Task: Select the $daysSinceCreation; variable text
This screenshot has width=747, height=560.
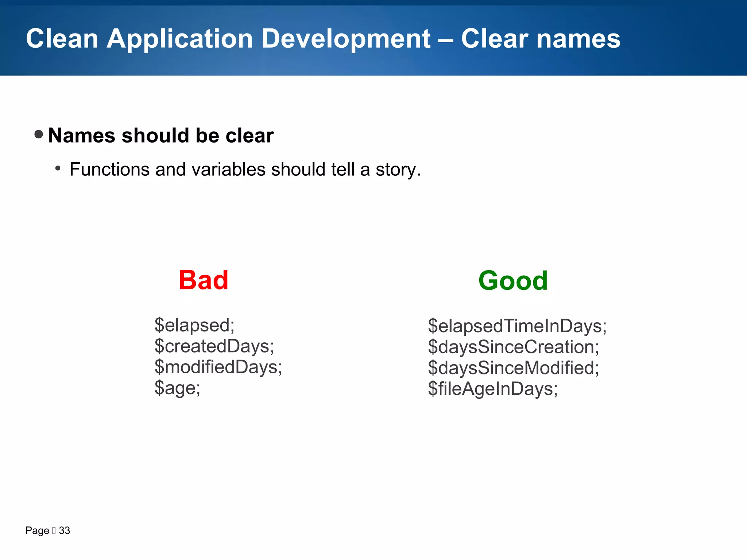Action: [x=513, y=347]
